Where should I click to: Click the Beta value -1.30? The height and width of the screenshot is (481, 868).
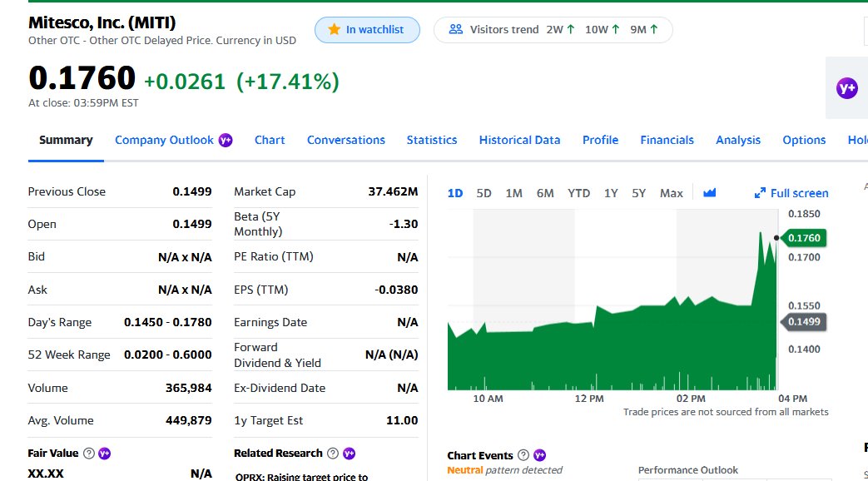click(x=404, y=224)
